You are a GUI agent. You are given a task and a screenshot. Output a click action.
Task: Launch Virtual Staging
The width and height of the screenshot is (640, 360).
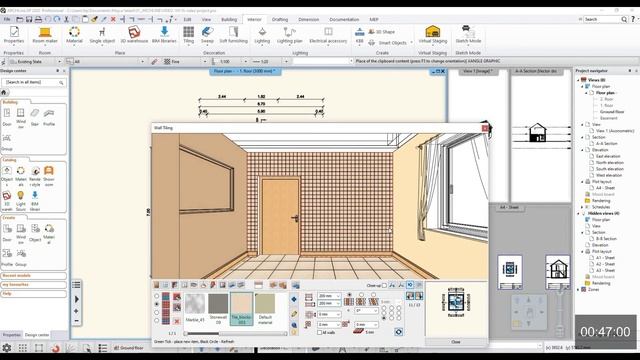[433, 35]
